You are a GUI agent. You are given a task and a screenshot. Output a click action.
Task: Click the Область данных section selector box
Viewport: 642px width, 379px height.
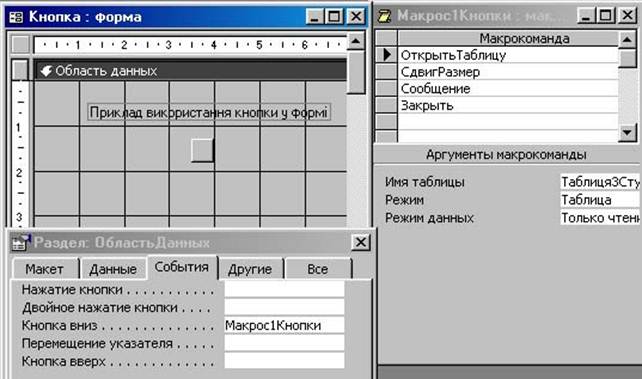[x=20, y=70]
